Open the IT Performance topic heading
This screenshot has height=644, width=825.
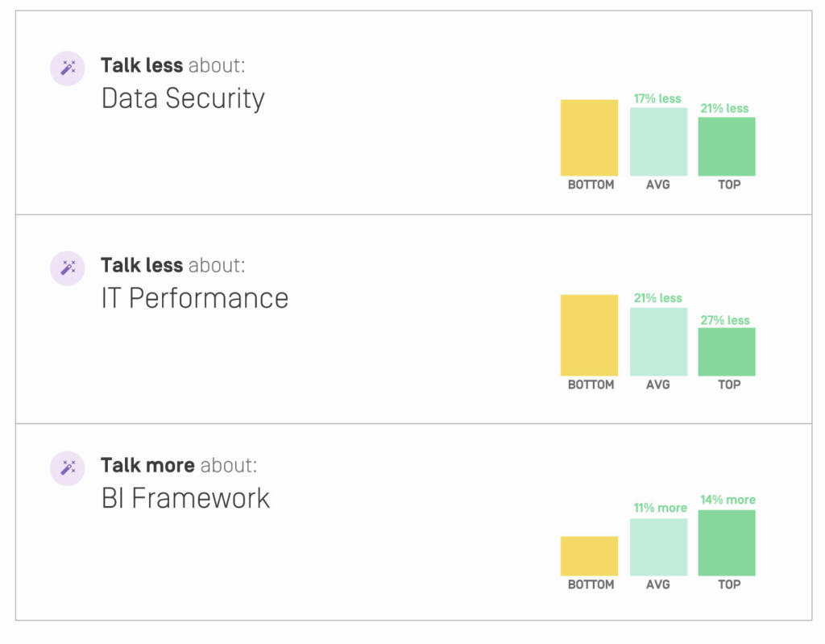click(195, 298)
